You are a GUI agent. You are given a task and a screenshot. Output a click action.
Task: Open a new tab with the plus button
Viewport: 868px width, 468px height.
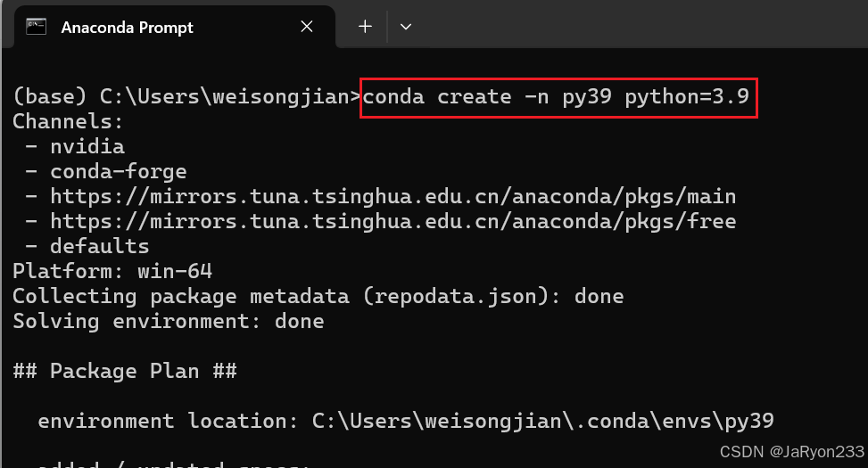(x=365, y=27)
